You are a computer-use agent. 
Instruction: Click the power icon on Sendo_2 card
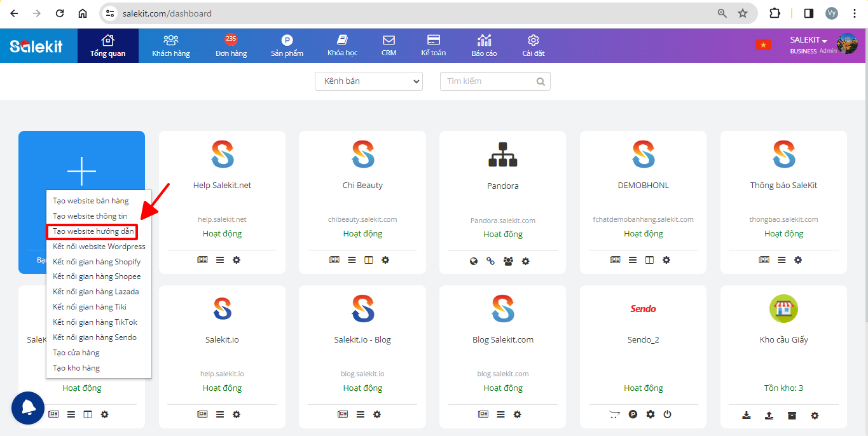coord(667,414)
